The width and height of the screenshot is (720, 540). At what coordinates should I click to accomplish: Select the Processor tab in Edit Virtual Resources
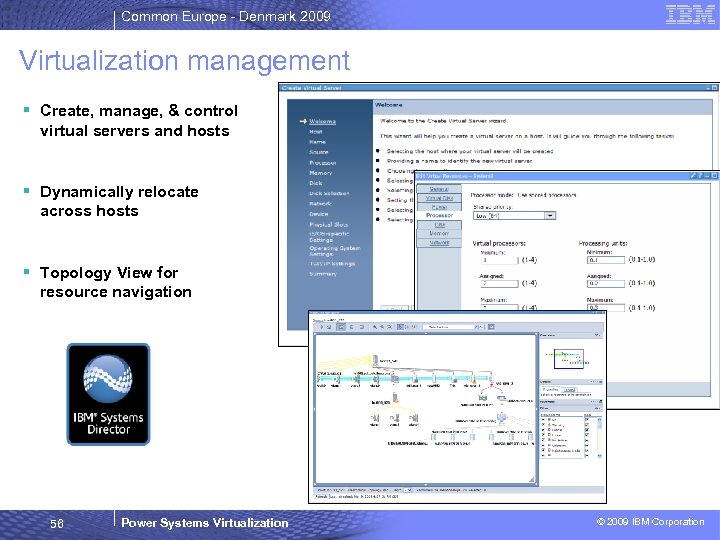(x=439, y=215)
